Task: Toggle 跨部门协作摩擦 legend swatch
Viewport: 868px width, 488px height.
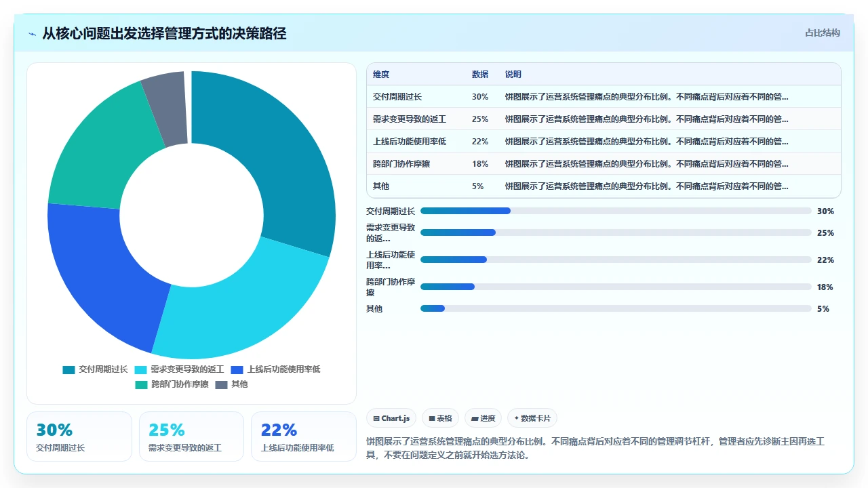Action: [141, 384]
